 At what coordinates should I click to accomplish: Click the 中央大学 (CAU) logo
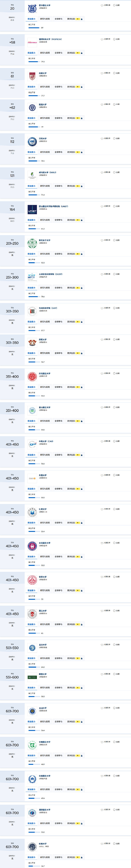click(32, 445)
